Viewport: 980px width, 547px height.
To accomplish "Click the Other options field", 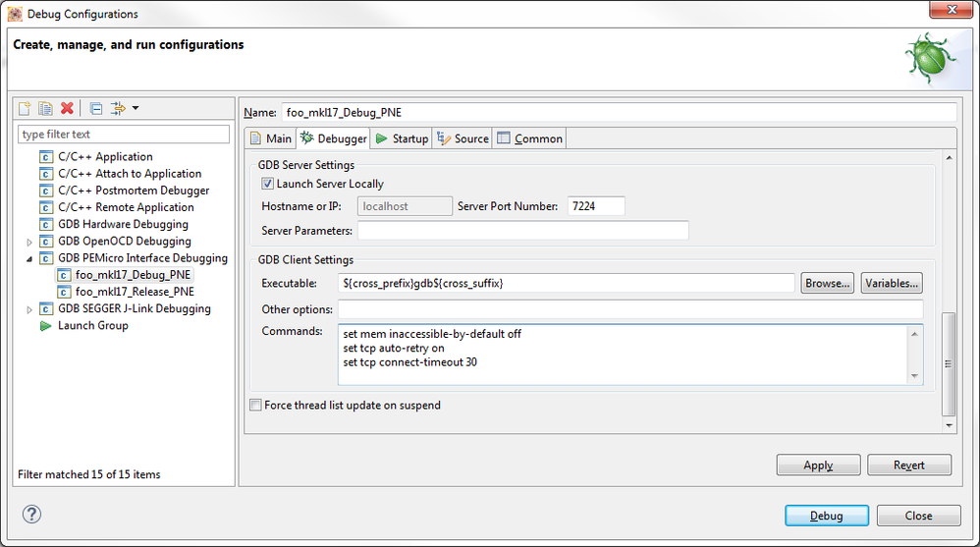I will pyautogui.click(x=630, y=309).
